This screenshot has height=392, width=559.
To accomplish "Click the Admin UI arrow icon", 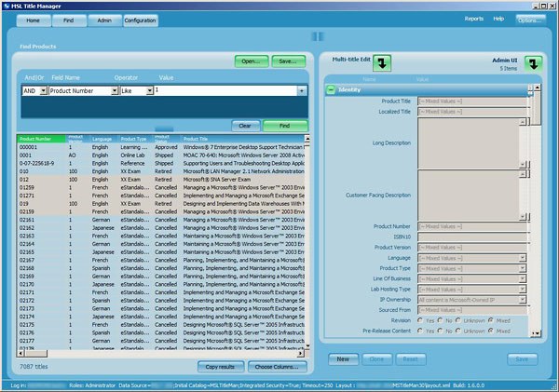I will (x=533, y=64).
